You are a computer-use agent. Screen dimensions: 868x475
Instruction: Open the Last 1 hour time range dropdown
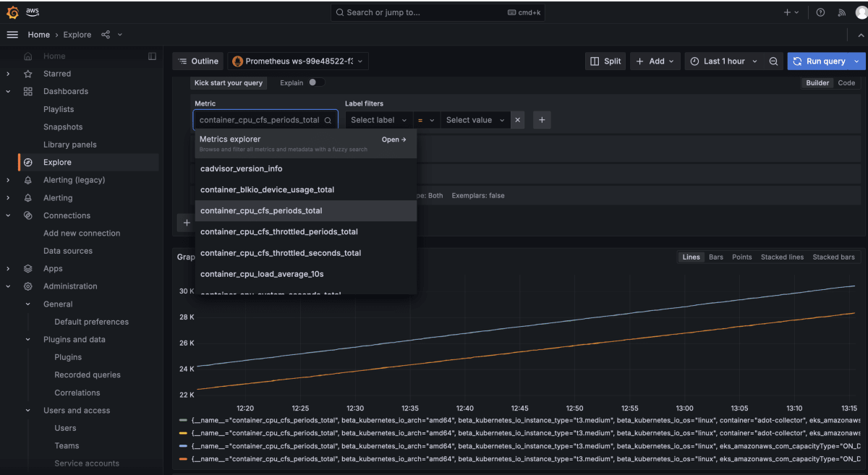coord(723,61)
